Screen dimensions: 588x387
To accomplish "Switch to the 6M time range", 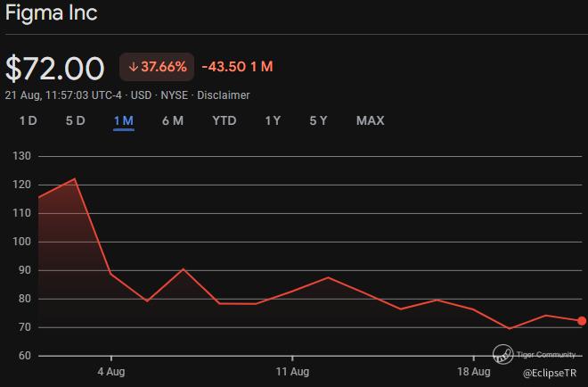I will coord(173,121).
